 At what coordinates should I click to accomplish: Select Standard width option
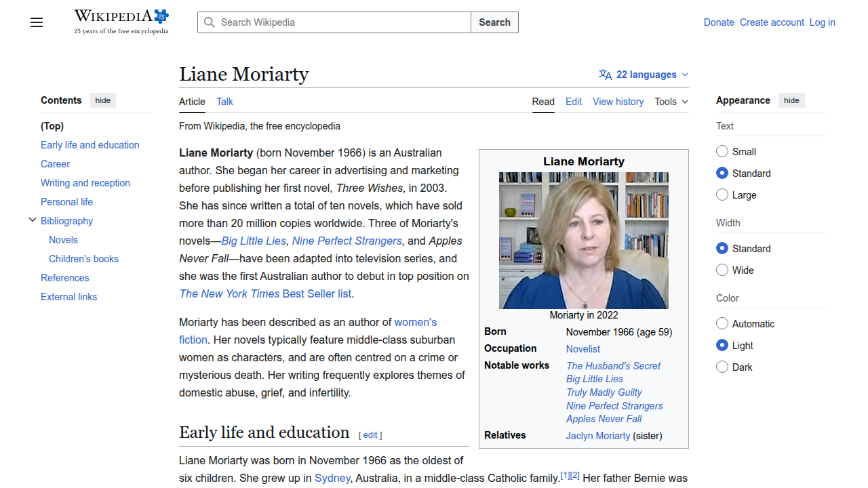[x=722, y=248]
